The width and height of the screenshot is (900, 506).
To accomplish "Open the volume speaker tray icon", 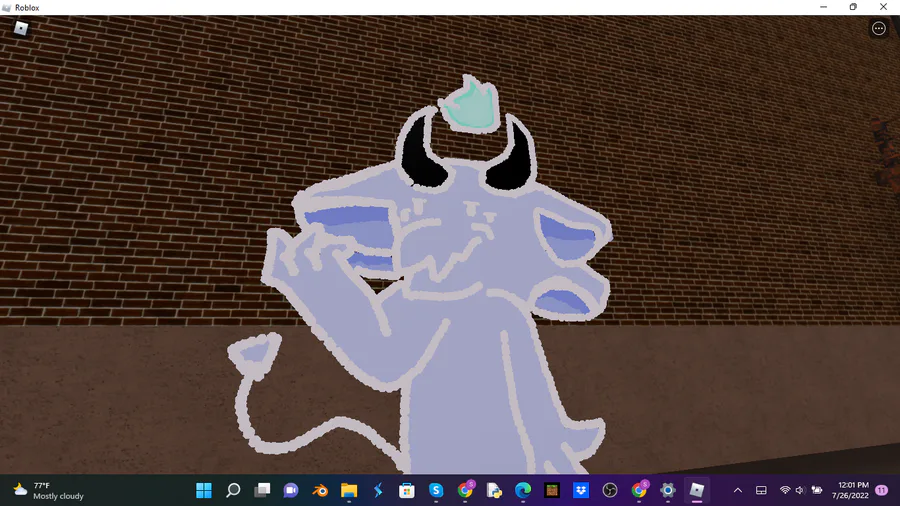I will tap(800, 490).
